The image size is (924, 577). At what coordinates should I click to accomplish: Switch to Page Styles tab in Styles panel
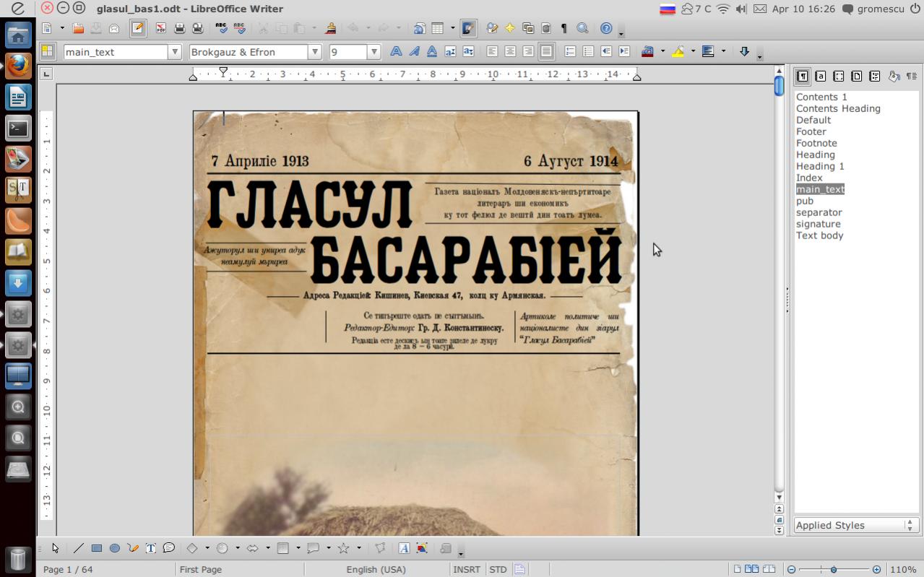coord(856,76)
